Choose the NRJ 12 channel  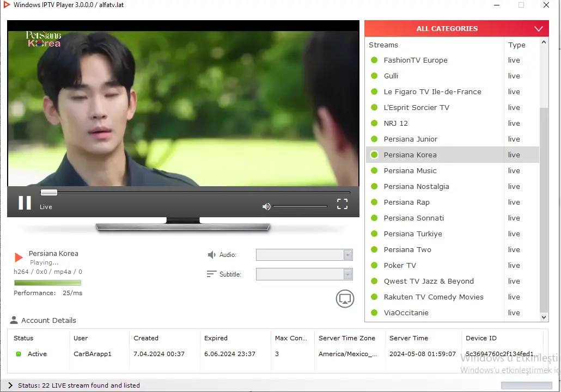pos(452,123)
